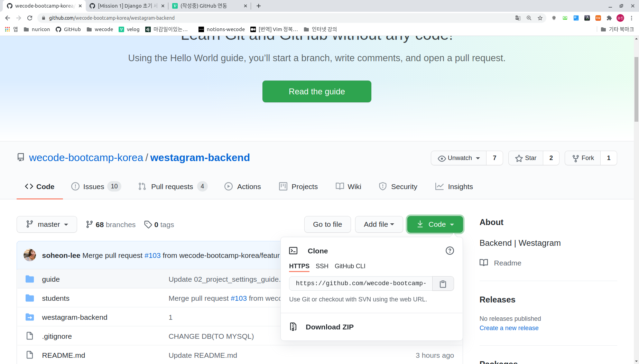Expand the Add file dropdown
The width and height of the screenshot is (639, 364).
pyautogui.click(x=379, y=224)
